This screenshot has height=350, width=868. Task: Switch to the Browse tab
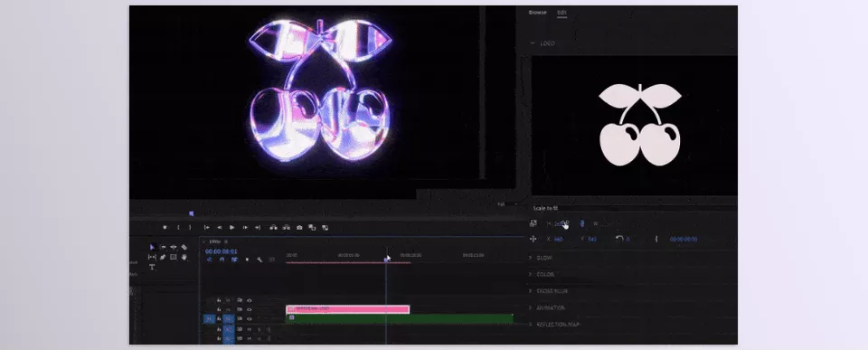pos(537,12)
